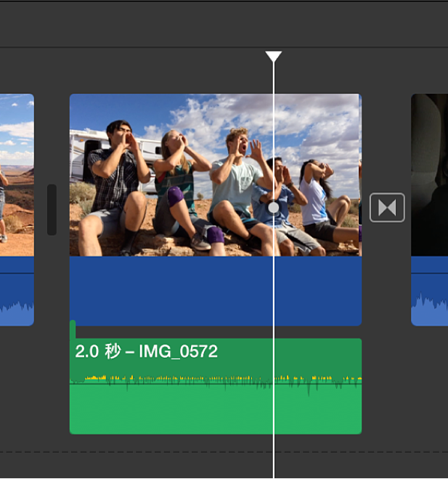Screen dimensions: 448x479
Task: Click the right clip's blue audio waveform
Action: coord(429,308)
